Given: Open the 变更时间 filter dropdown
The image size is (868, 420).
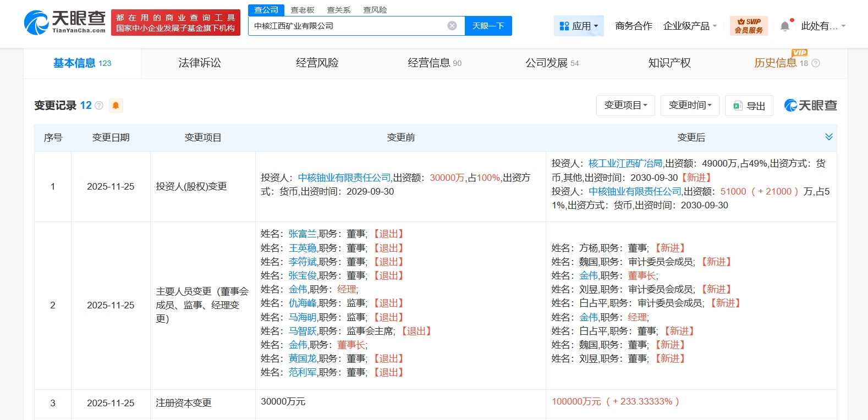Looking at the screenshot, I should [x=690, y=106].
